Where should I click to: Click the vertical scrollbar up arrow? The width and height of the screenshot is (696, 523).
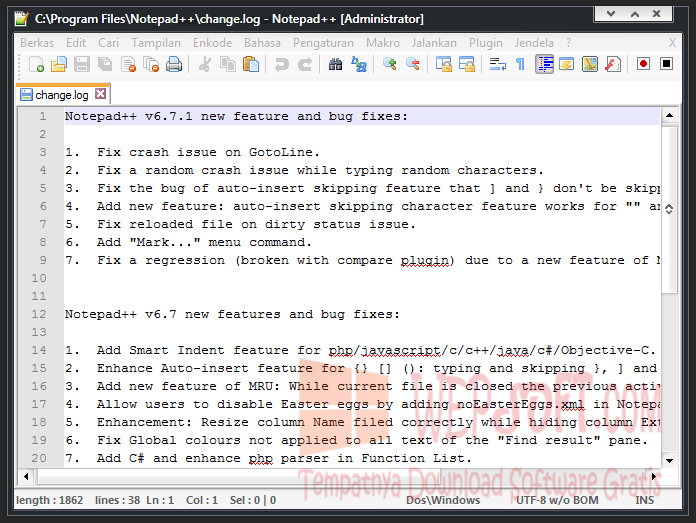click(669, 116)
